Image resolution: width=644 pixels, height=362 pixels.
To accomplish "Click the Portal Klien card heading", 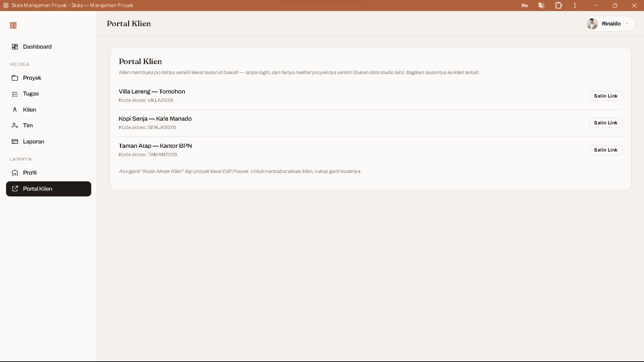I will [x=141, y=61].
